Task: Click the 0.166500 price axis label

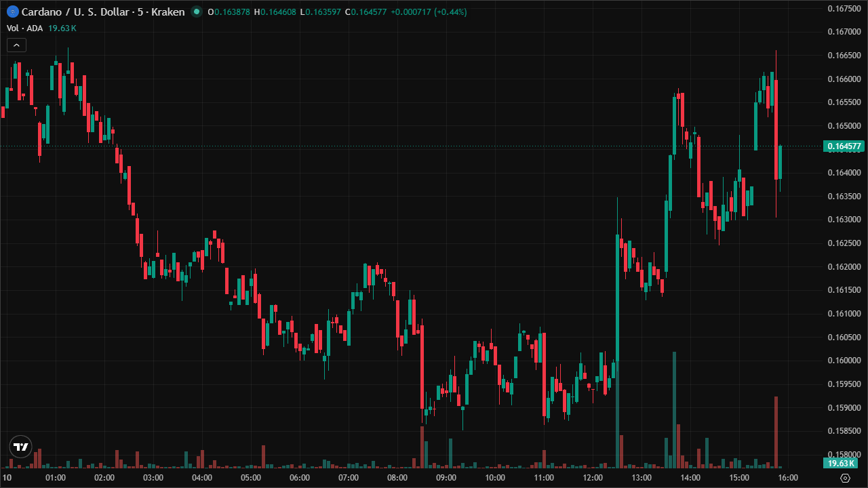Action: click(844, 56)
